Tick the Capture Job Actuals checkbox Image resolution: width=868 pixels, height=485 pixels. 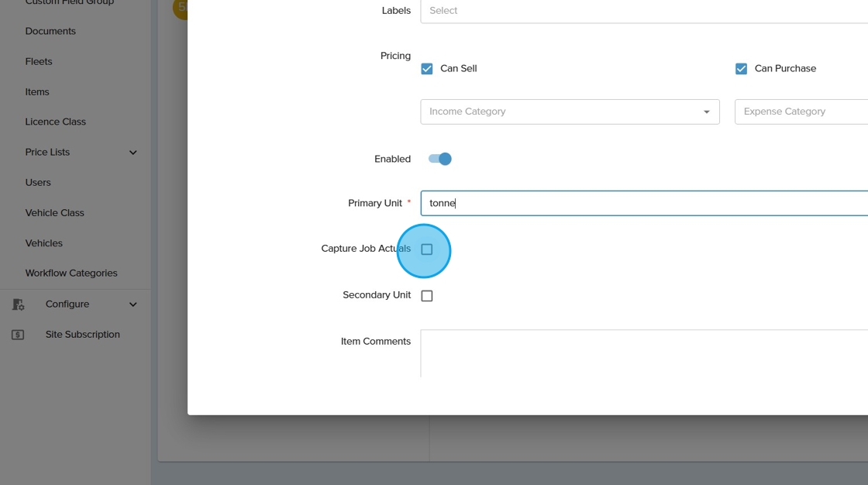coord(426,249)
